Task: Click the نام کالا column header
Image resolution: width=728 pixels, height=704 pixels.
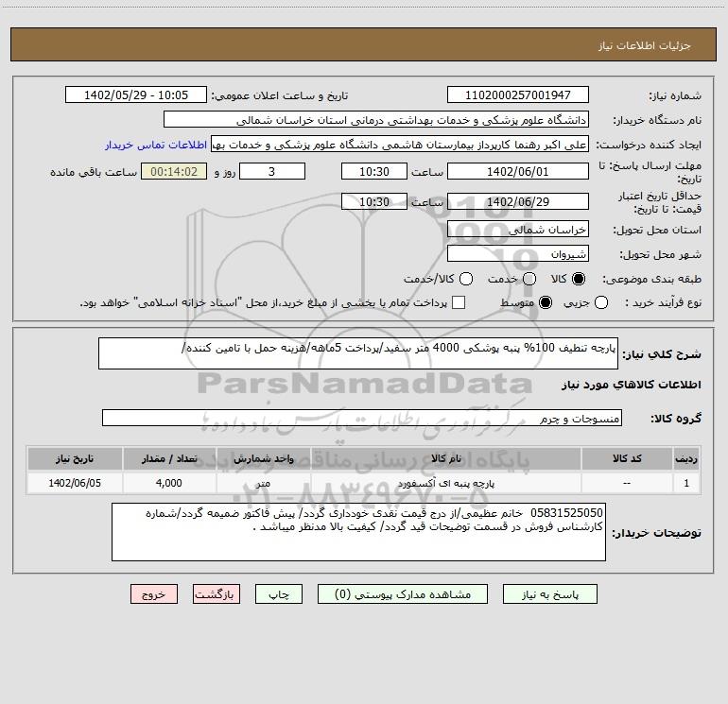Action: 445,459
